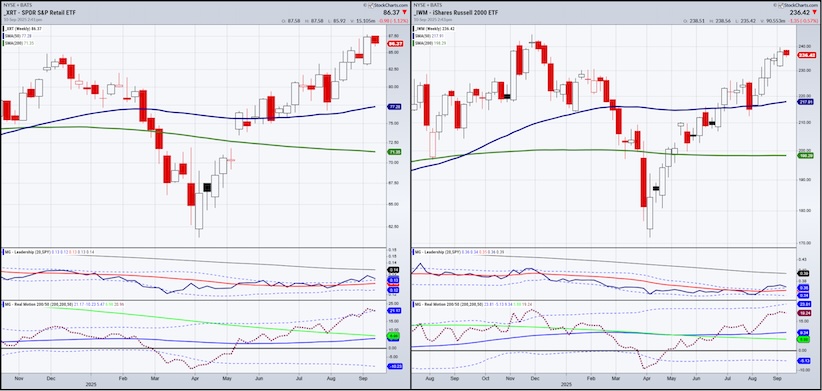Click the XRT (Weekly) 86.37 legend entry
The height and width of the screenshot is (391, 822).
[x=22, y=28]
